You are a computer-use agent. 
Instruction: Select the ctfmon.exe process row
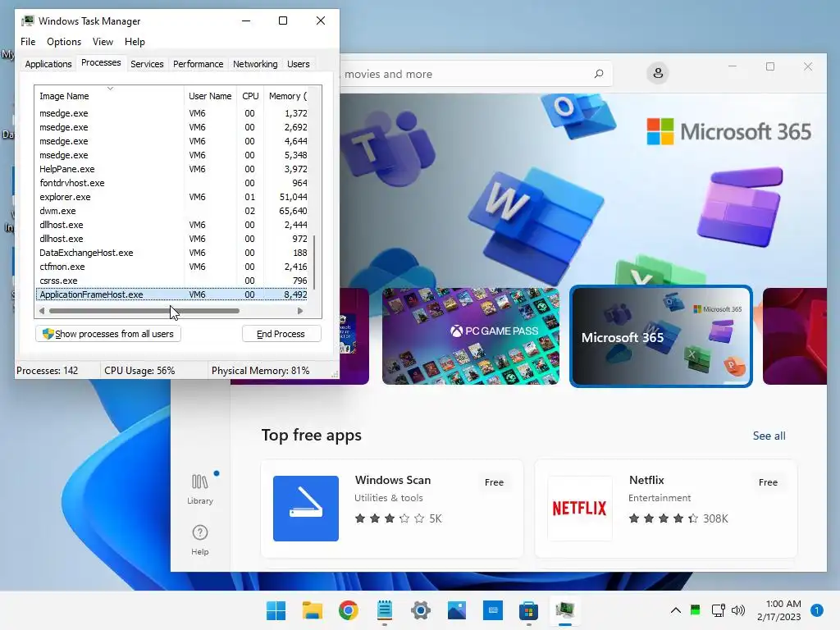173,267
